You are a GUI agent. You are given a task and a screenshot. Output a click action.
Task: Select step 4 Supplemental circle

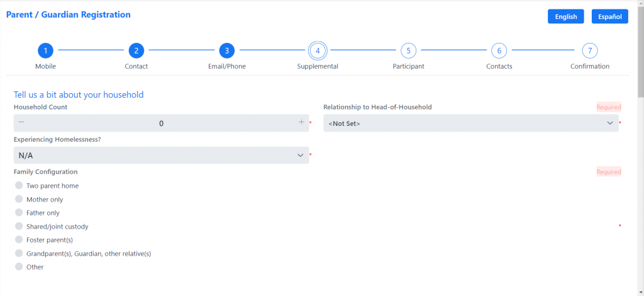click(x=318, y=51)
